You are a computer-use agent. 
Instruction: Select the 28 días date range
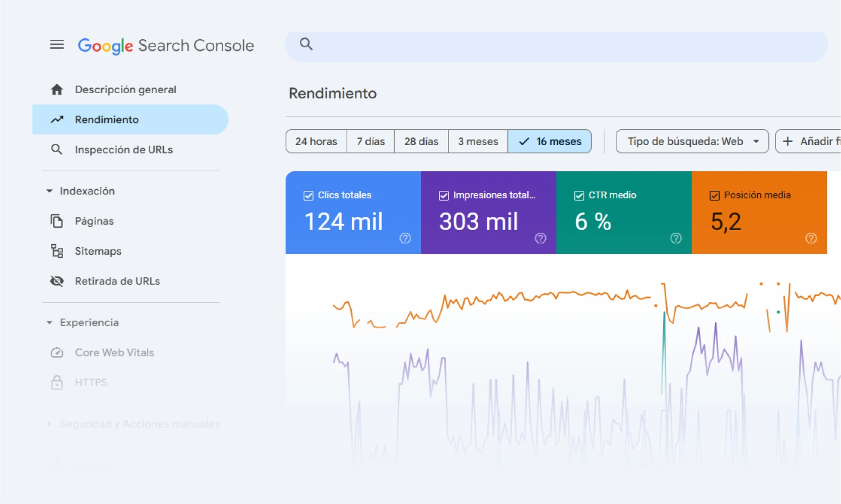pyautogui.click(x=421, y=141)
